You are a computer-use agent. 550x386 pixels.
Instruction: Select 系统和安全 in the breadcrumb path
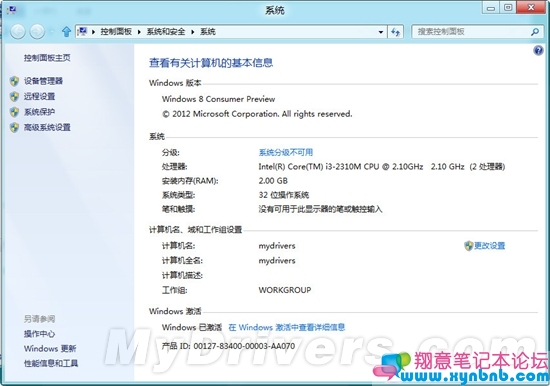[x=166, y=32]
